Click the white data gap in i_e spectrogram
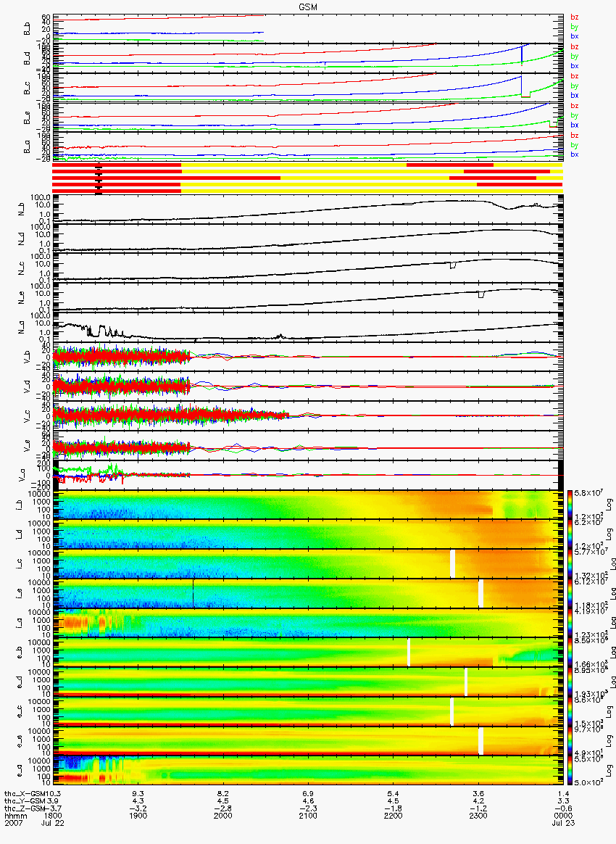Screen dimensions: 616x844 (x=481, y=594)
